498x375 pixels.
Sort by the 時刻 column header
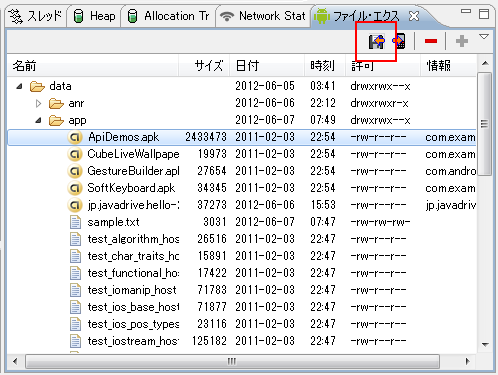tap(324, 66)
